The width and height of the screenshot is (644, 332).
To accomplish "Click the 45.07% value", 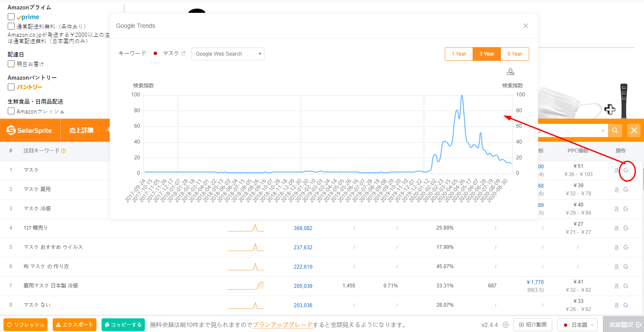I will click(x=445, y=266).
